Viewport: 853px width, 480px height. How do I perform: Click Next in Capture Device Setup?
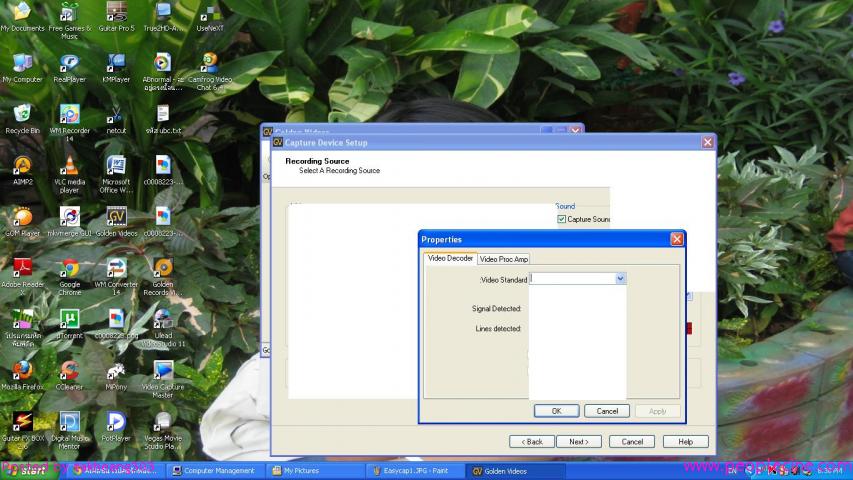coord(579,441)
